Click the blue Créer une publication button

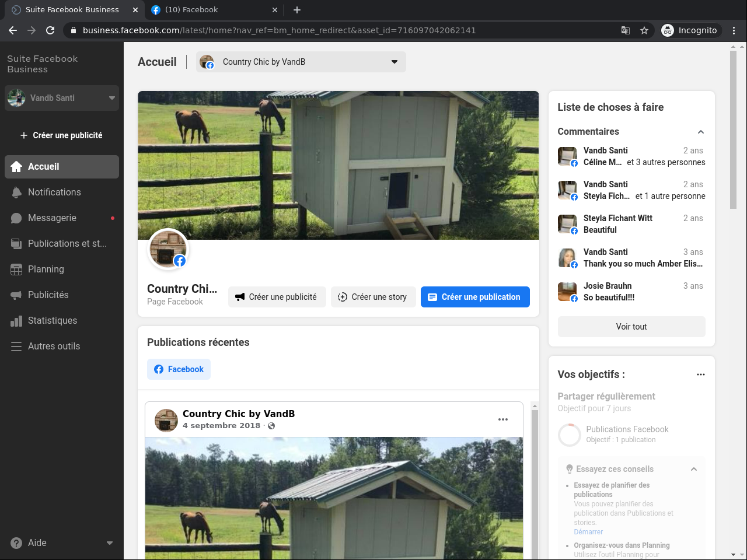pos(475,297)
